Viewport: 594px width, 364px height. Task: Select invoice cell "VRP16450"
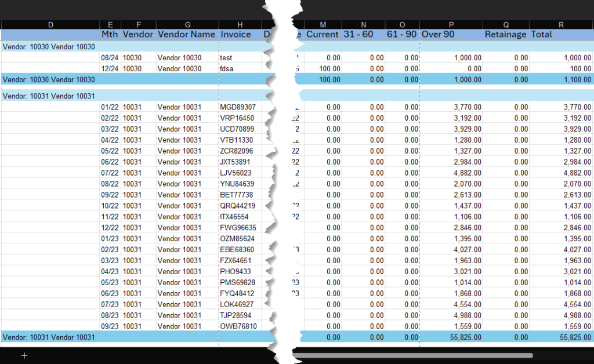pyautogui.click(x=240, y=118)
